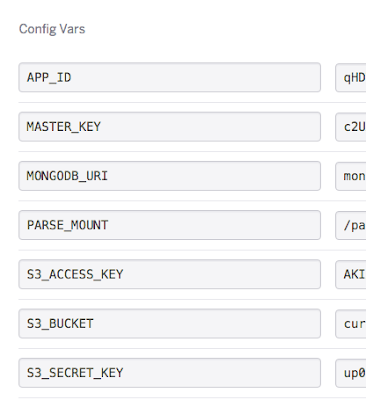Viewport: 366px width, 400px height.
Task: Click the divider line below the PARSE_MOUNT row
Action: (x=192, y=250)
